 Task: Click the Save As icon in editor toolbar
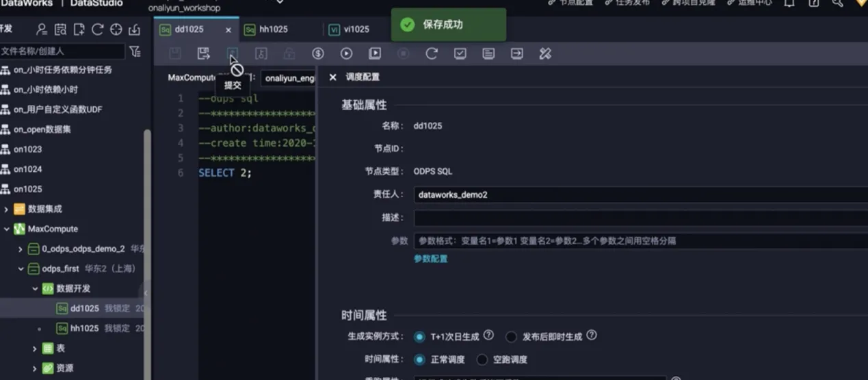tap(203, 53)
